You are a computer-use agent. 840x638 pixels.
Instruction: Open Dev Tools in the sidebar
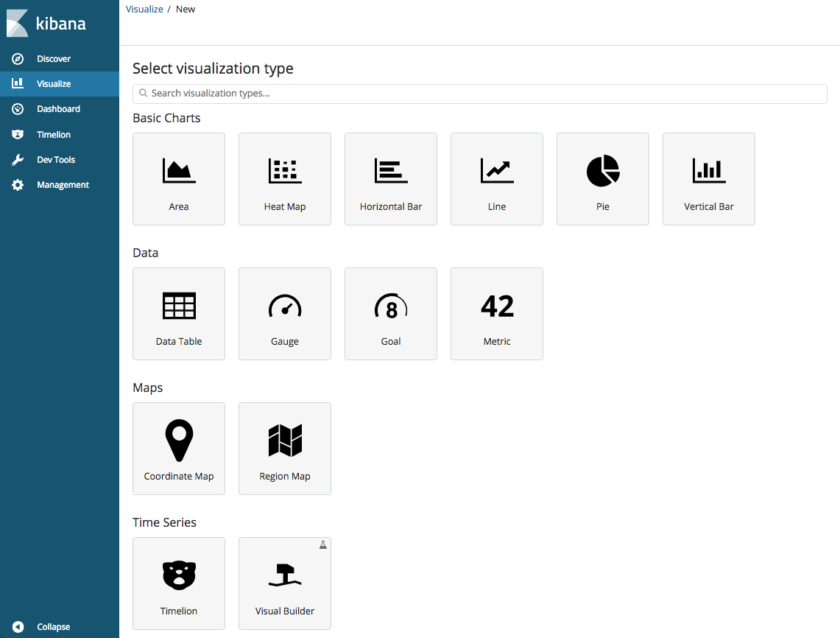click(60, 160)
